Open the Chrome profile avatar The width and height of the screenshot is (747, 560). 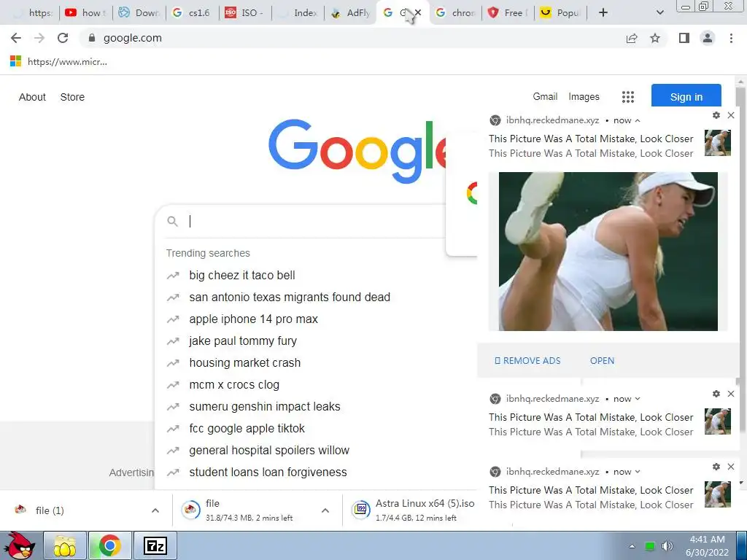(x=708, y=38)
